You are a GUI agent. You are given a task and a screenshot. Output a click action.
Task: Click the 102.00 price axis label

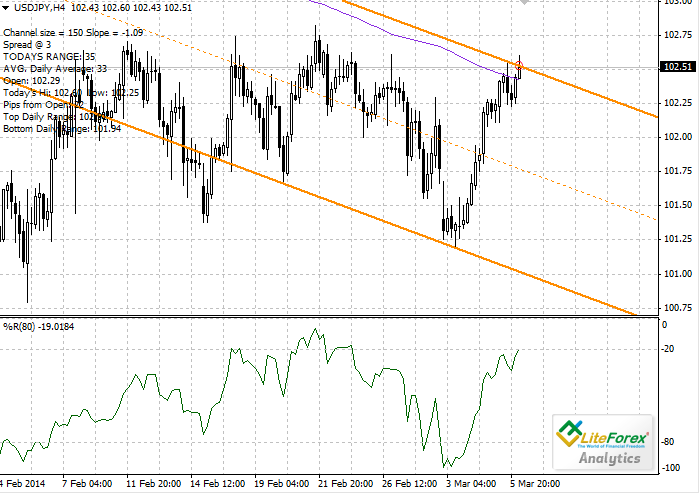(678, 137)
